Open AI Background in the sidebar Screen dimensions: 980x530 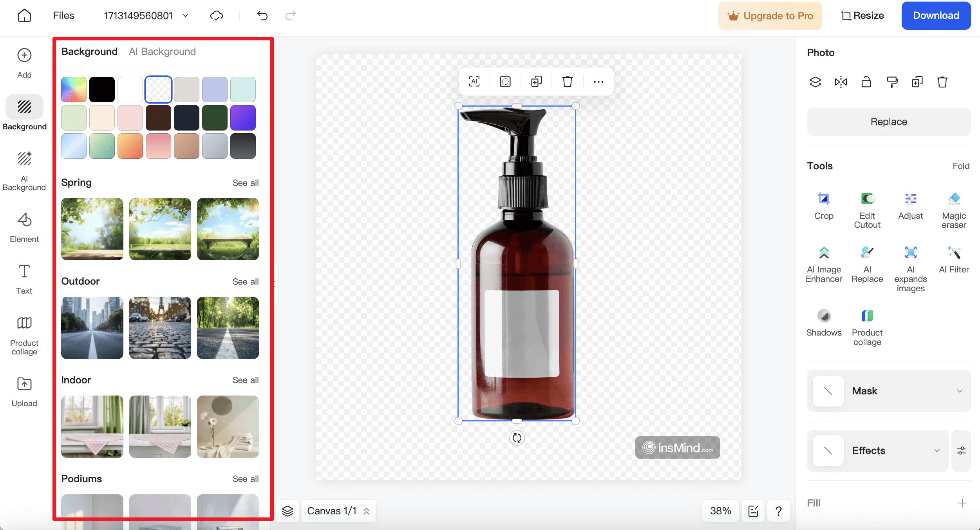pos(24,171)
